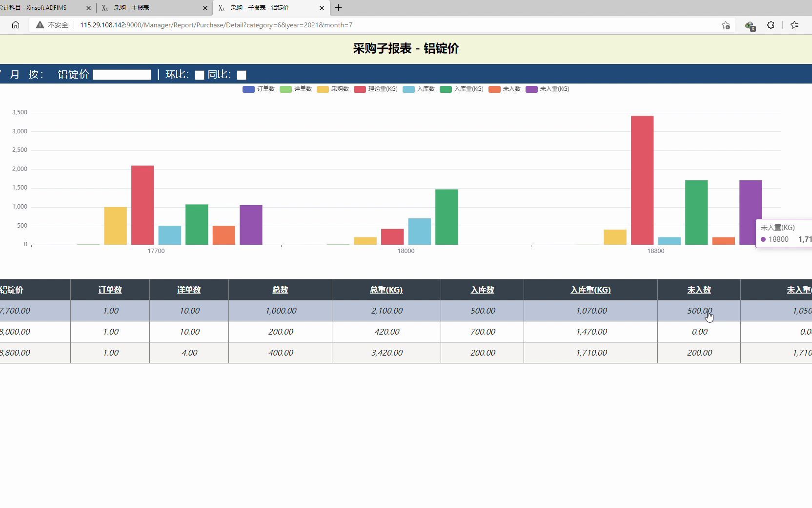
Task: Click the 0.00 未入数 cell
Action: coord(699,332)
